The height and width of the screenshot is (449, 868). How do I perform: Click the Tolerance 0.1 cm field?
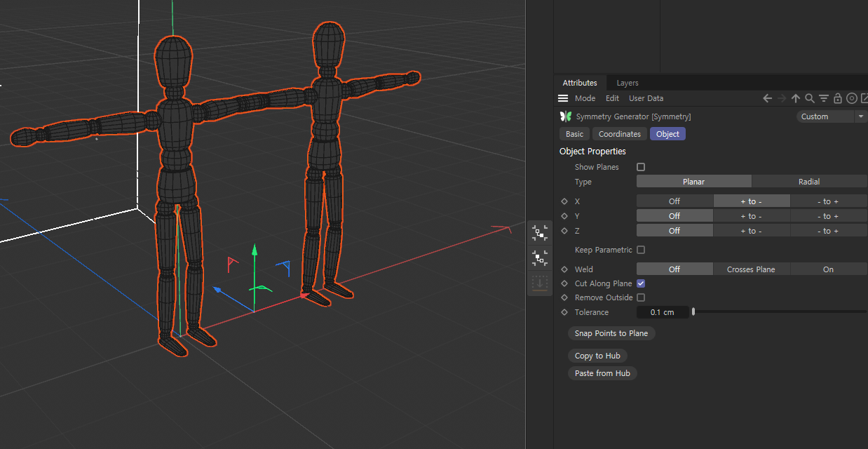point(662,312)
